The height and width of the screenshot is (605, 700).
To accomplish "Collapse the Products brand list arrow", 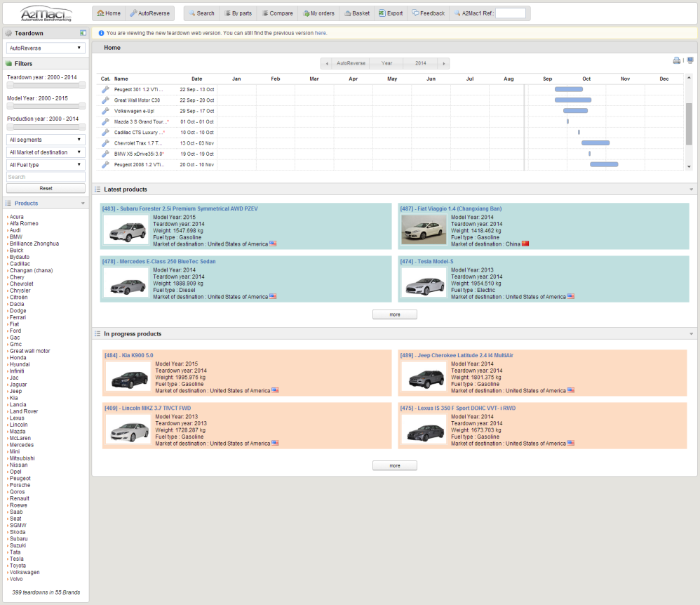I will click(83, 204).
